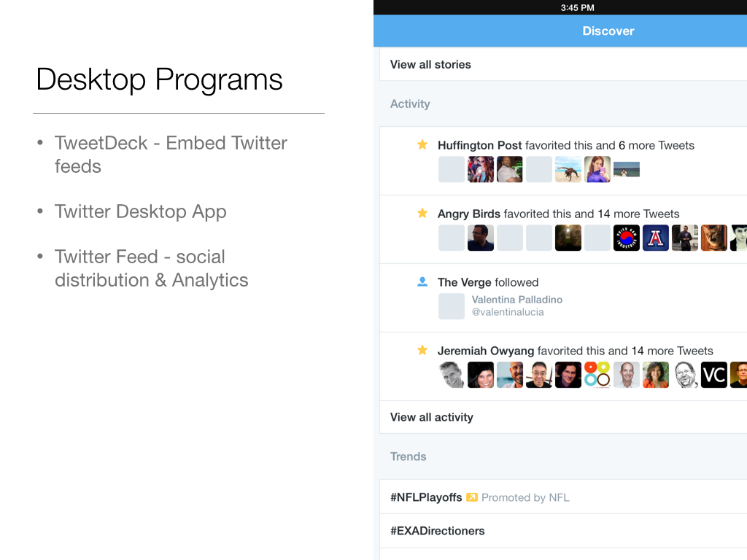Click the @valentinalucia handle
The width and height of the screenshot is (747, 560).
[507, 312]
